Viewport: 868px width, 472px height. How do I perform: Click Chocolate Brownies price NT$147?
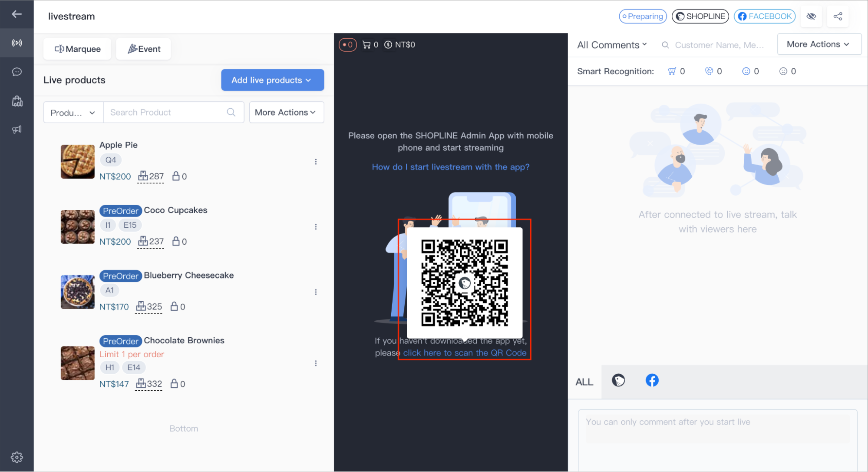coord(114,384)
